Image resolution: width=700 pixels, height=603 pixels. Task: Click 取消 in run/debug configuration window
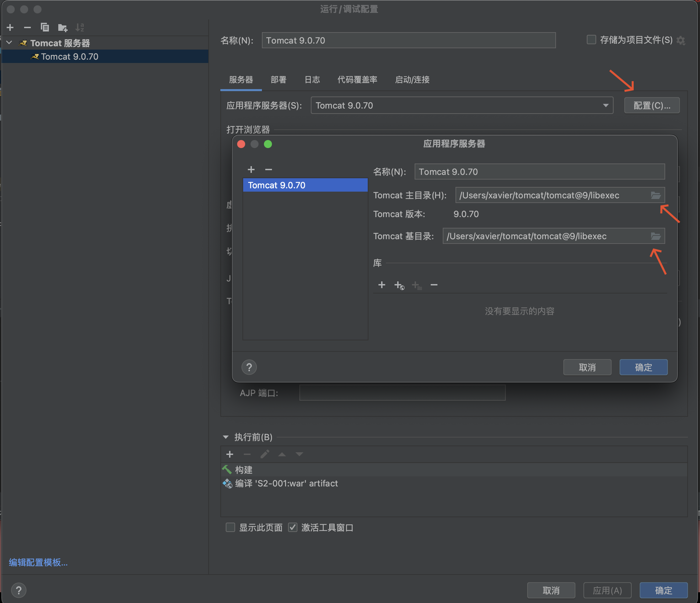551,590
